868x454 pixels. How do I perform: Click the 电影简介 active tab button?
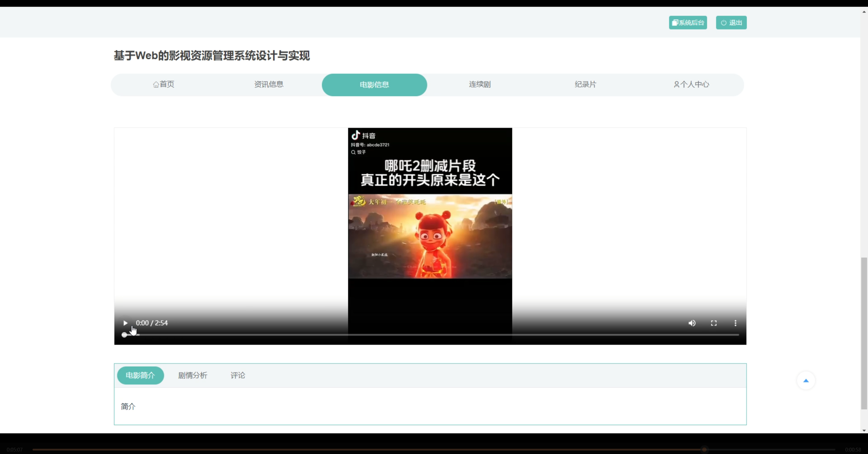tap(140, 375)
